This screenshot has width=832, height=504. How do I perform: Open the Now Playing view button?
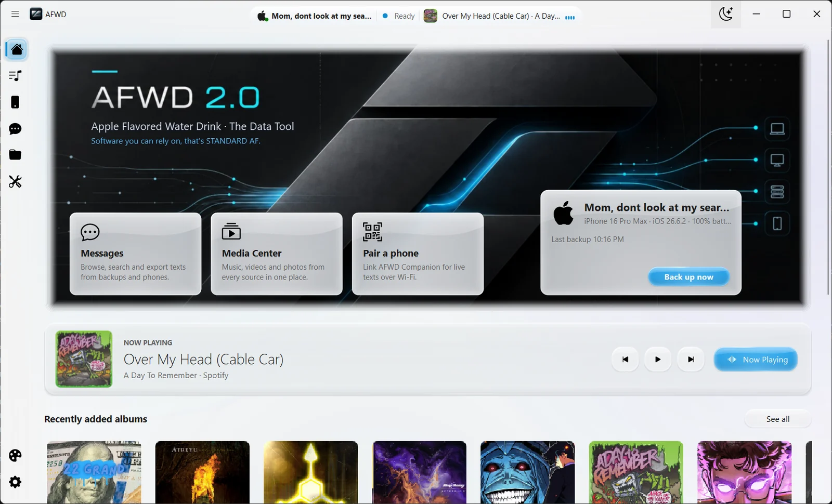click(756, 359)
